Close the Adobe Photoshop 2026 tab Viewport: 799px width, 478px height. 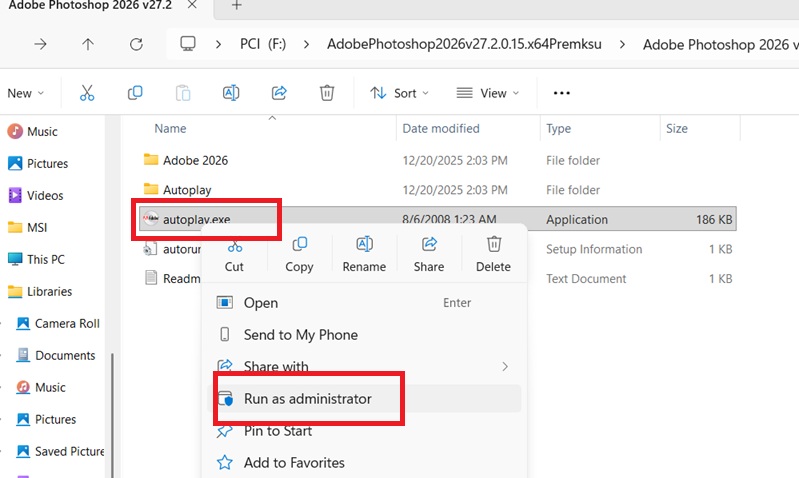coord(192,5)
